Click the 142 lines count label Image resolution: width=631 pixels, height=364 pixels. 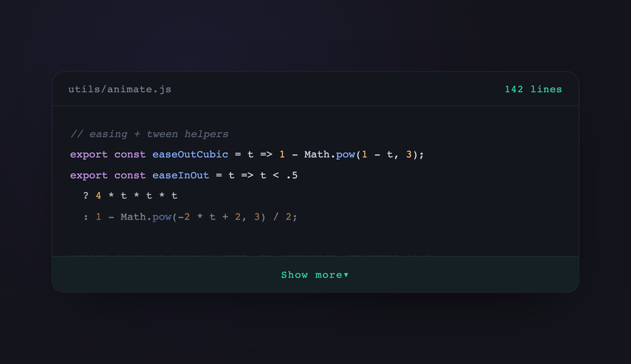click(x=533, y=89)
